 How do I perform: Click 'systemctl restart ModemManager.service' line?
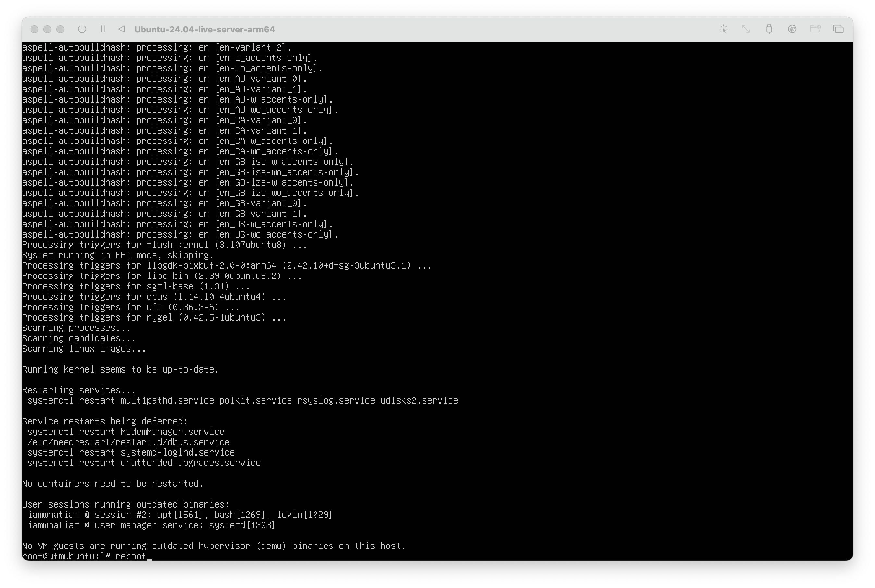126,432
